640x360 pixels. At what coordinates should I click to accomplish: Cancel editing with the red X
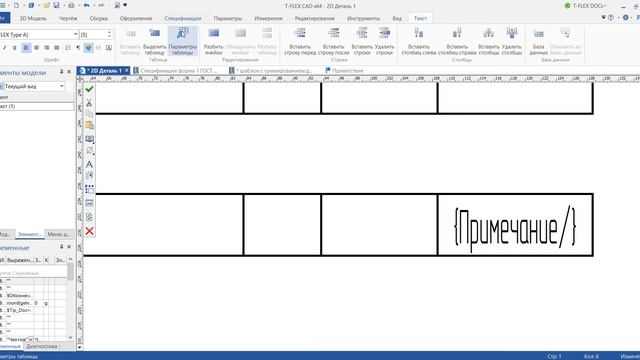89,231
